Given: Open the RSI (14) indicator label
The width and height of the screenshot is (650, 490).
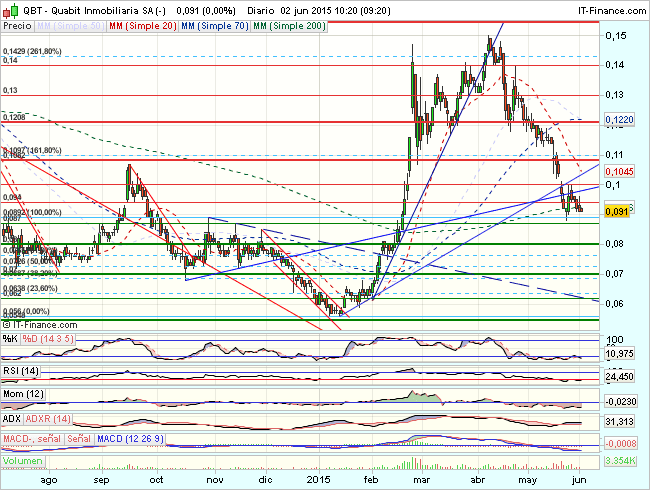Looking at the screenshot, I should click(21, 371).
